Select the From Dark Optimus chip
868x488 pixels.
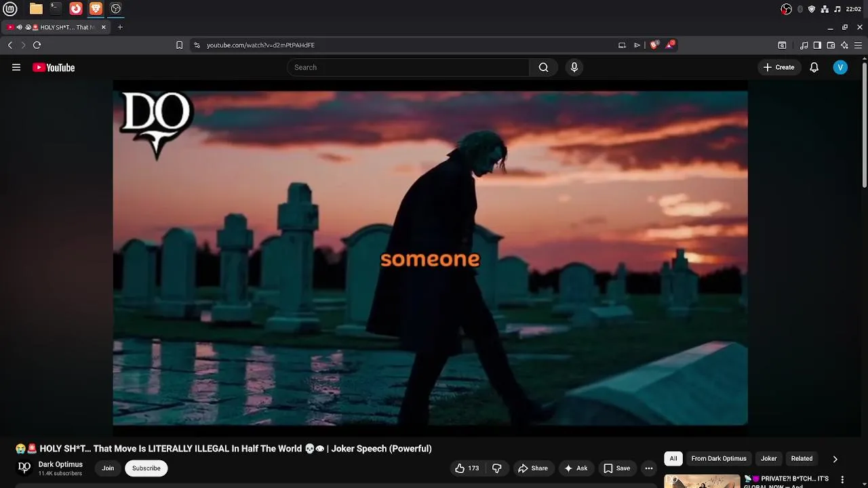pyautogui.click(x=719, y=459)
